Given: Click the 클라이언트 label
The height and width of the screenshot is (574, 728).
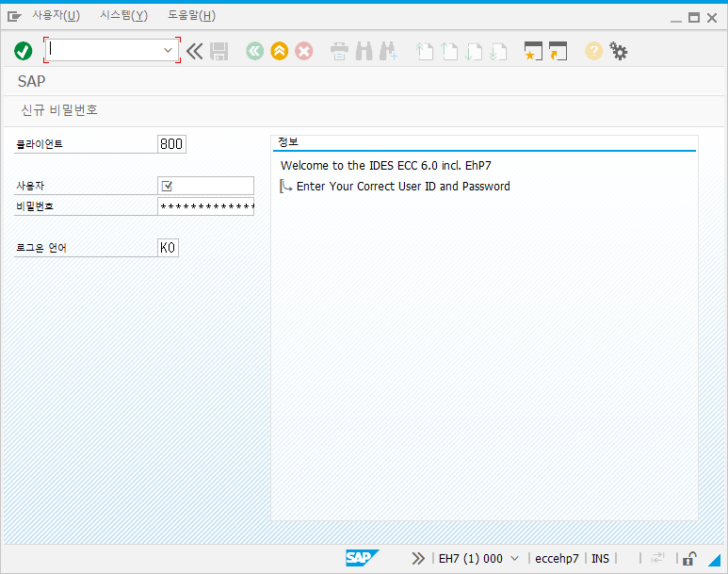Looking at the screenshot, I should 40,144.
